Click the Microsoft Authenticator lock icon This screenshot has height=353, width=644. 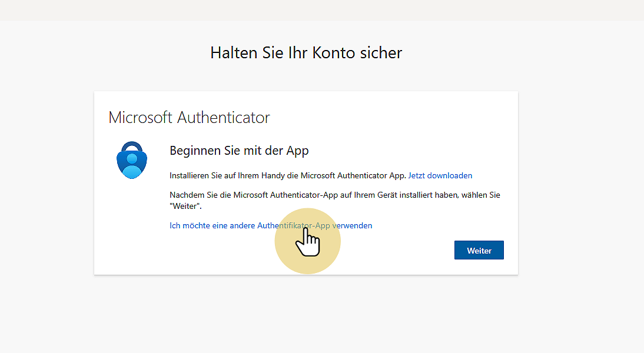coord(132,160)
